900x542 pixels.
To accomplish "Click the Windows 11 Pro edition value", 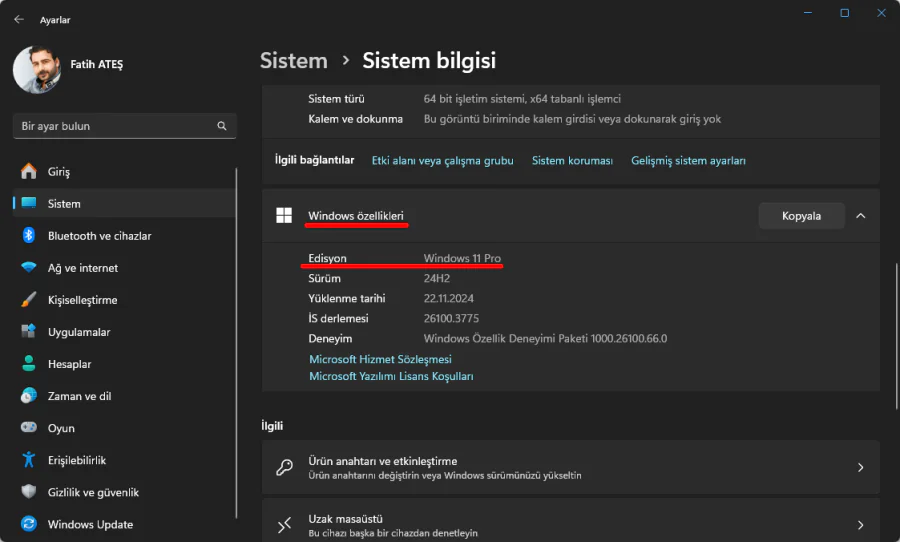I will (x=462, y=258).
